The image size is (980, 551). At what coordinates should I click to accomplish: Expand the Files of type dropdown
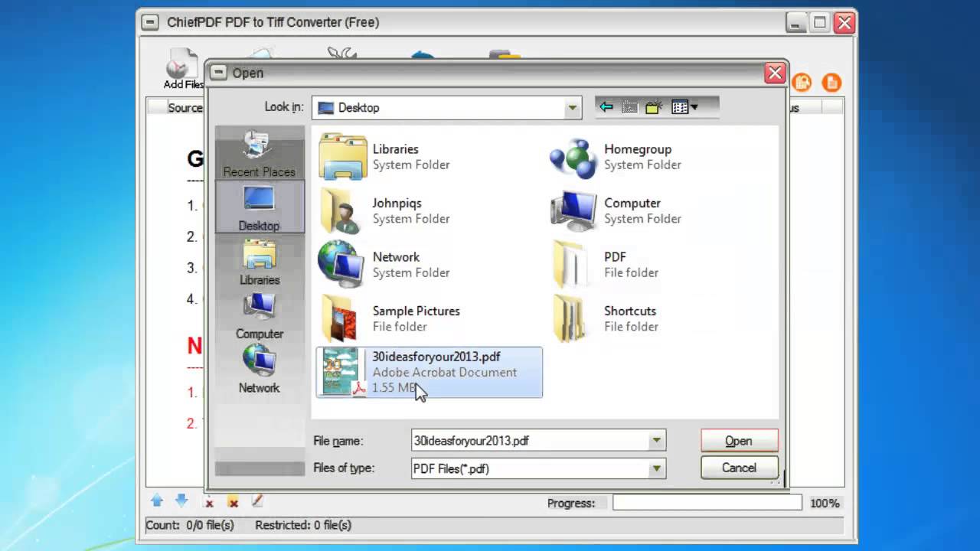coord(656,468)
